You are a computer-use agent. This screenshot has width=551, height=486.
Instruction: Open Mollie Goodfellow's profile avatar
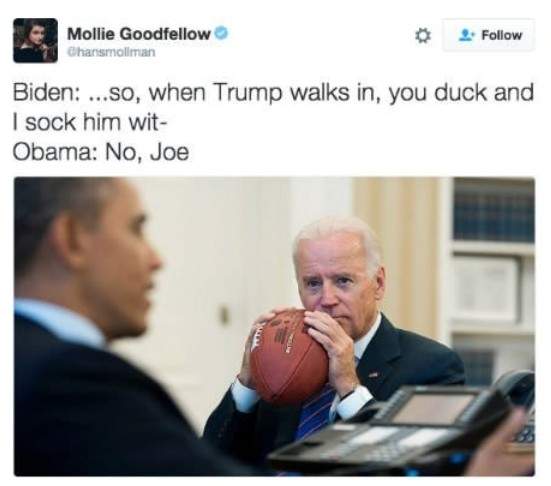pyautogui.click(x=35, y=40)
